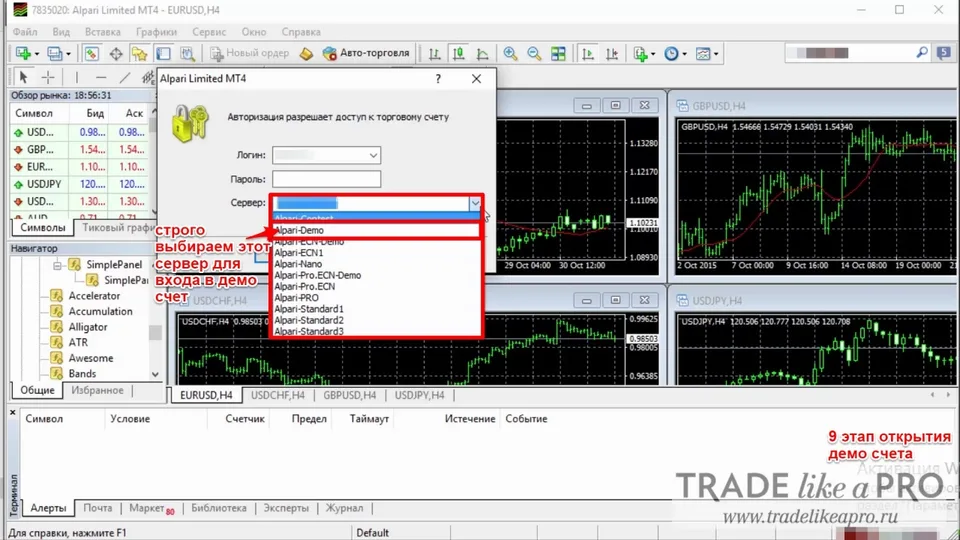Open the Strategy Tester toolbar icon
The height and width of the screenshot is (540, 960).
[187, 53]
